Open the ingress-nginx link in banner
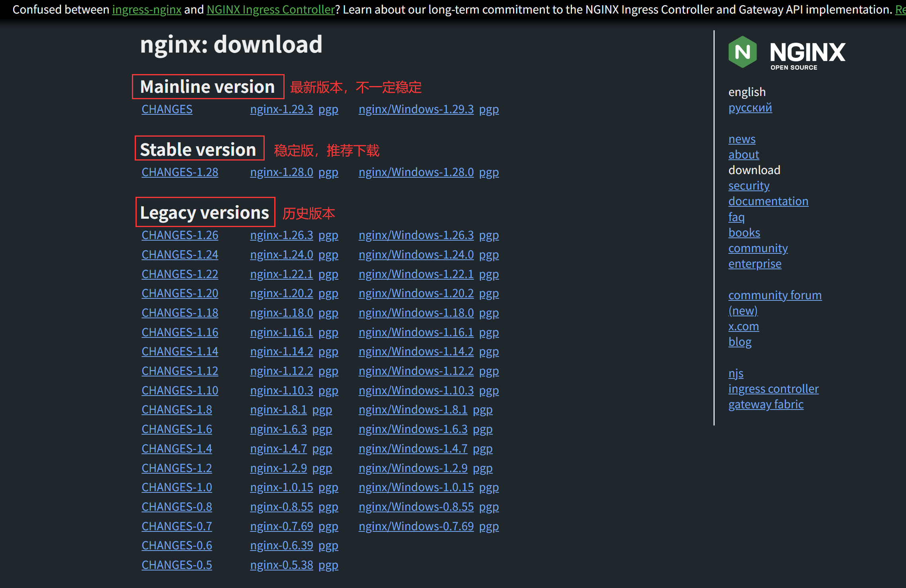Viewport: 906px width, 588px height. (x=147, y=10)
